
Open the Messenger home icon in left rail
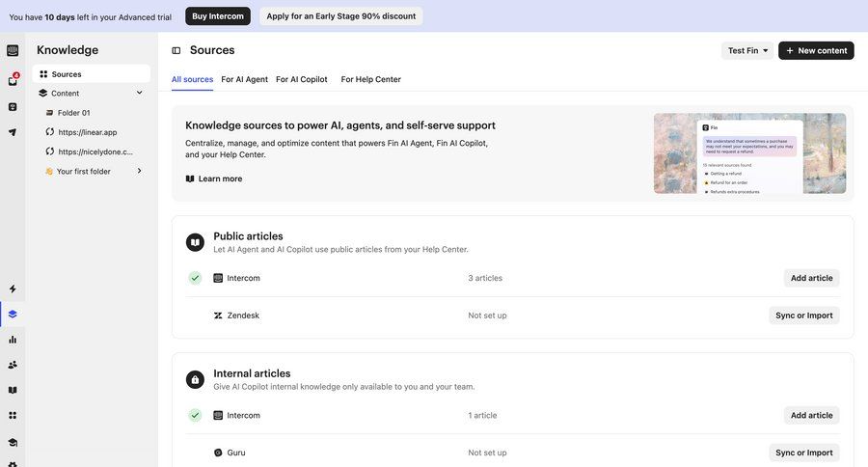13,50
